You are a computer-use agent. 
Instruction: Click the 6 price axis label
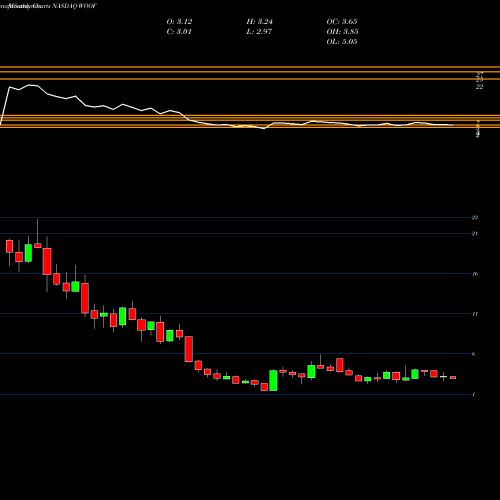473,354
